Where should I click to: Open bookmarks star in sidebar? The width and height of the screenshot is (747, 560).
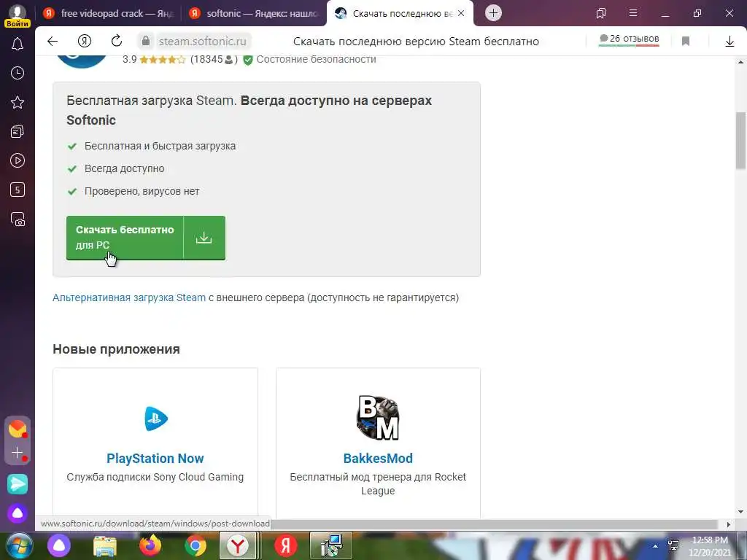click(x=18, y=102)
